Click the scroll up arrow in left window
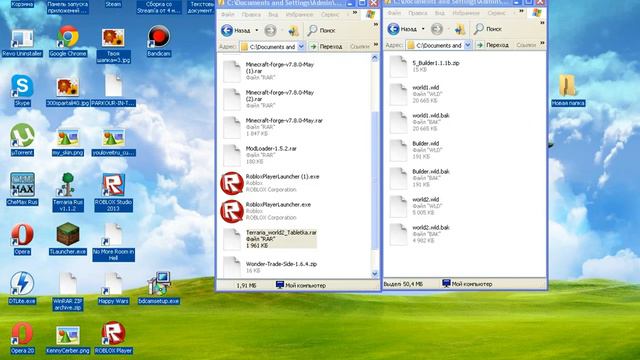This screenshot has width=640, height=360. coord(375,58)
